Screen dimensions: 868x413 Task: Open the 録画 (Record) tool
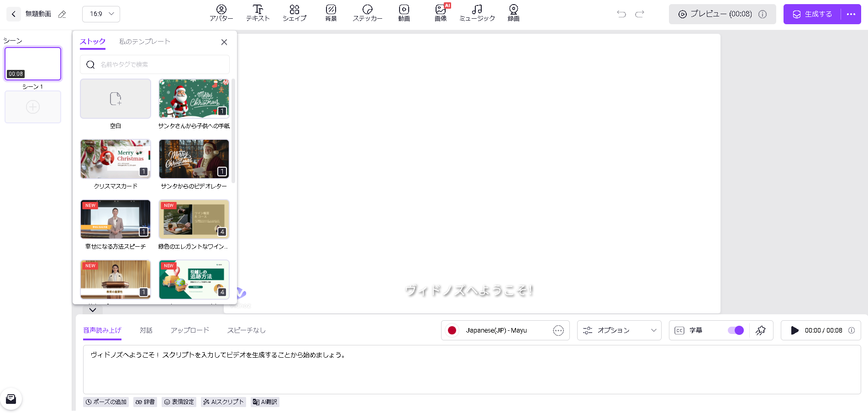tap(514, 13)
